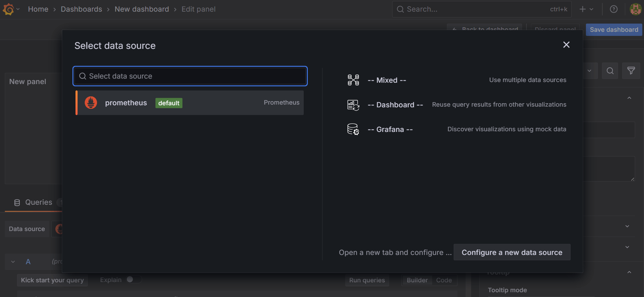Select the prometheus data source row

(190, 103)
